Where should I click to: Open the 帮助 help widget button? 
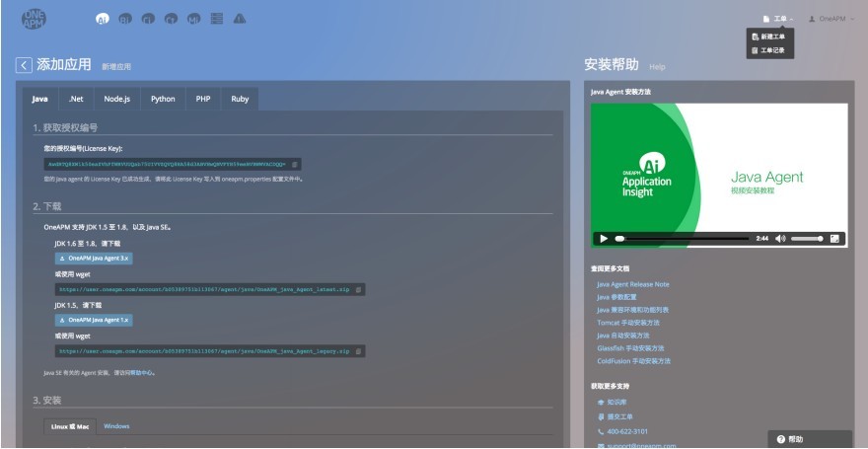[810, 439]
